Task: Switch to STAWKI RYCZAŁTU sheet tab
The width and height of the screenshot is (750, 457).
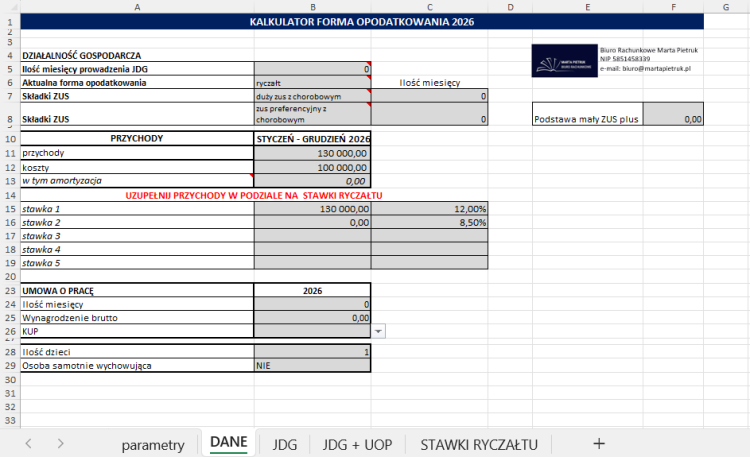Action: [479, 445]
